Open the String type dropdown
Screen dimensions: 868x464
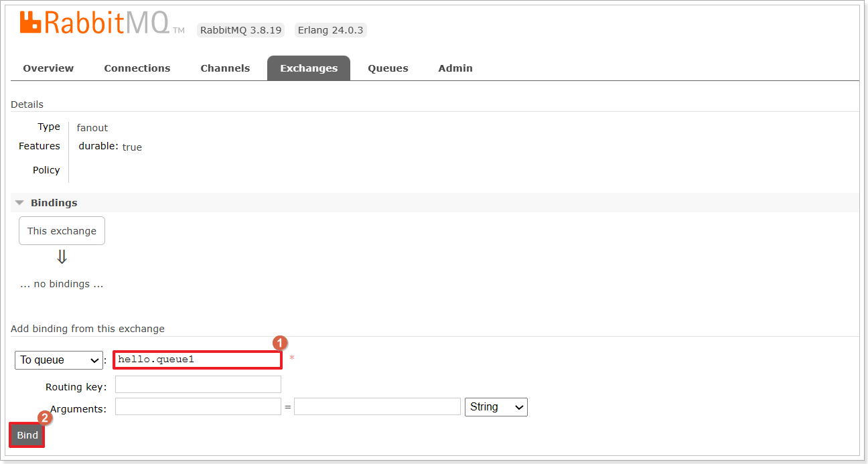click(496, 407)
